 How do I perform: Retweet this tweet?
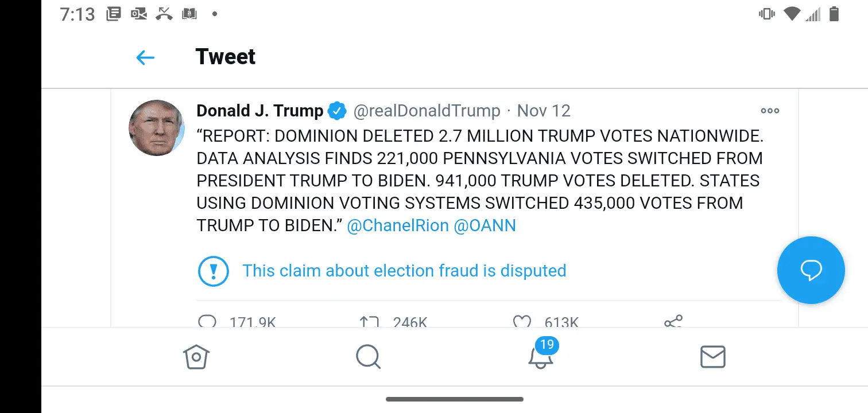(x=369, y=322)
